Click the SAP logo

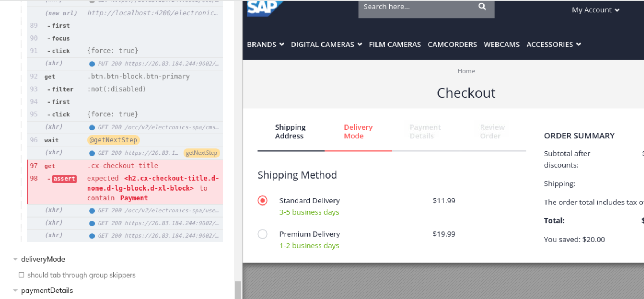[x=263, y=8]
